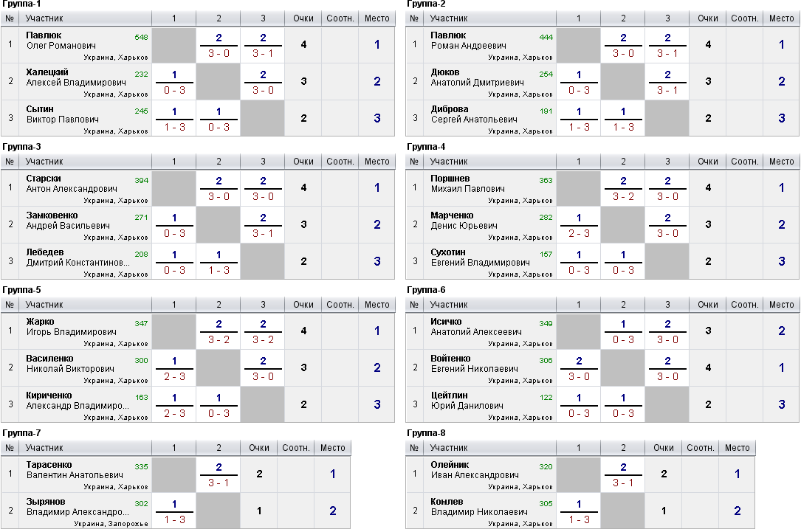The height and width of the screenshot is (532, 801).
Task: Click the Группа-6 heading
Action: (426, 290)
